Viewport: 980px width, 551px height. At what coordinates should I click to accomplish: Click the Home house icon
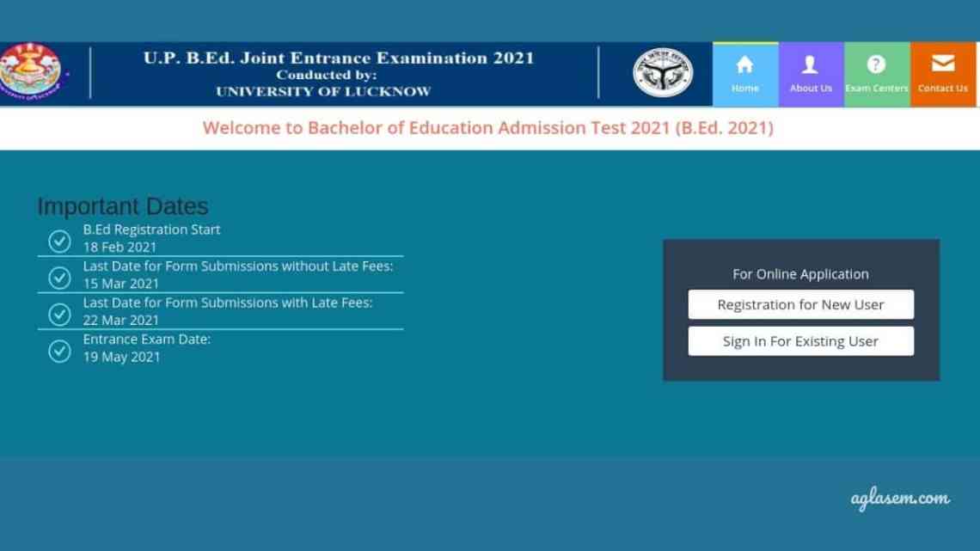[x=744, y=62]
